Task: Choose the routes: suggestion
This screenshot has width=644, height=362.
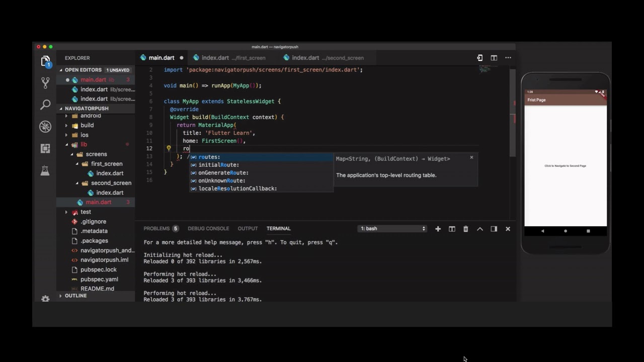Action: (x=261, y=157)
